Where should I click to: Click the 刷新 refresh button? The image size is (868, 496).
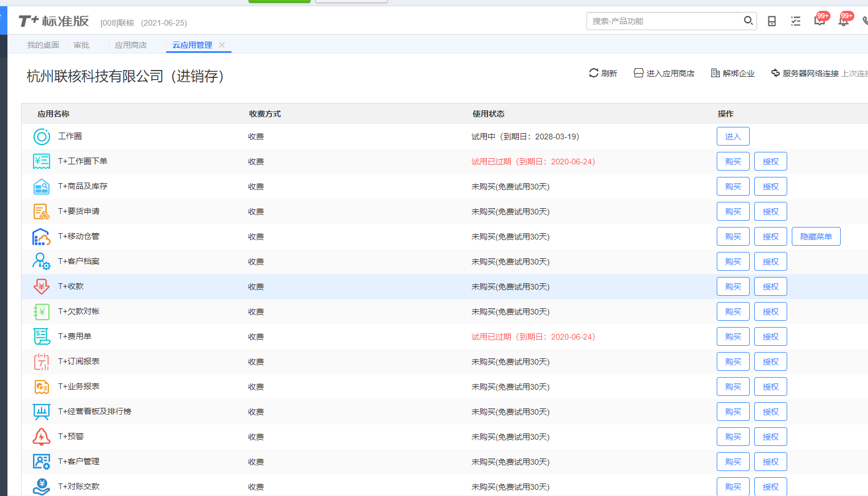pyautogui.click(x=603, y=73)
